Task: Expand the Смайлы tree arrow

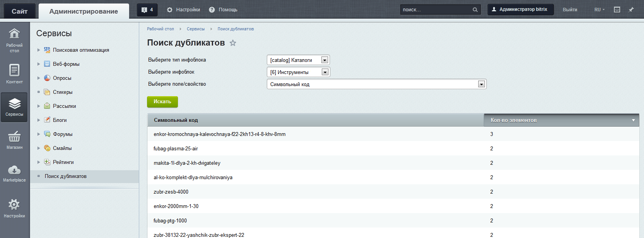Action: 39,148
